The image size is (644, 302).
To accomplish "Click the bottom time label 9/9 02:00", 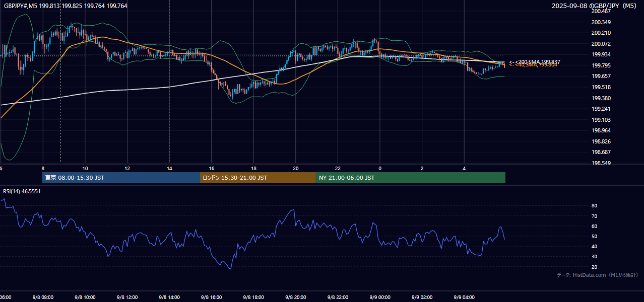I will (x=422, y=297).
